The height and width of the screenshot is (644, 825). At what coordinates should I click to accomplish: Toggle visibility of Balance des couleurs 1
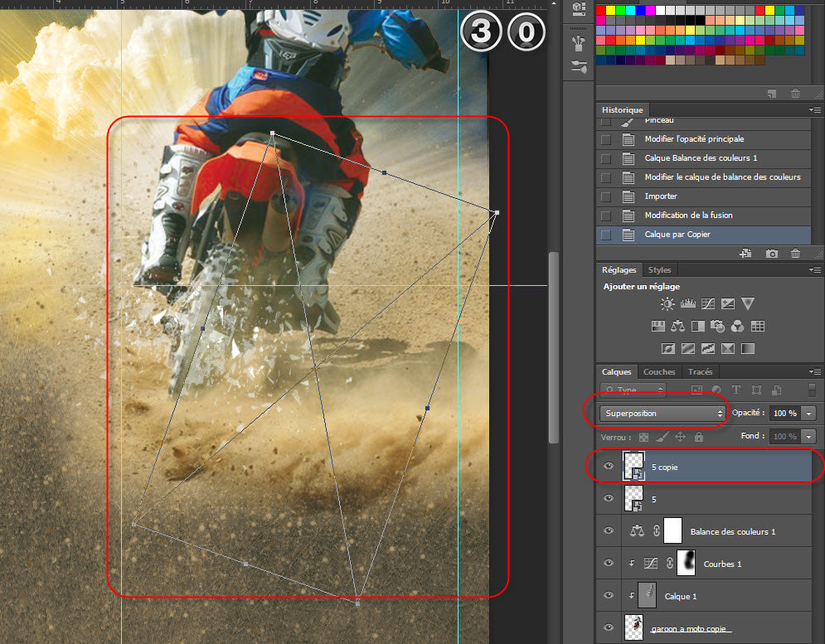[x=609, y=531]
